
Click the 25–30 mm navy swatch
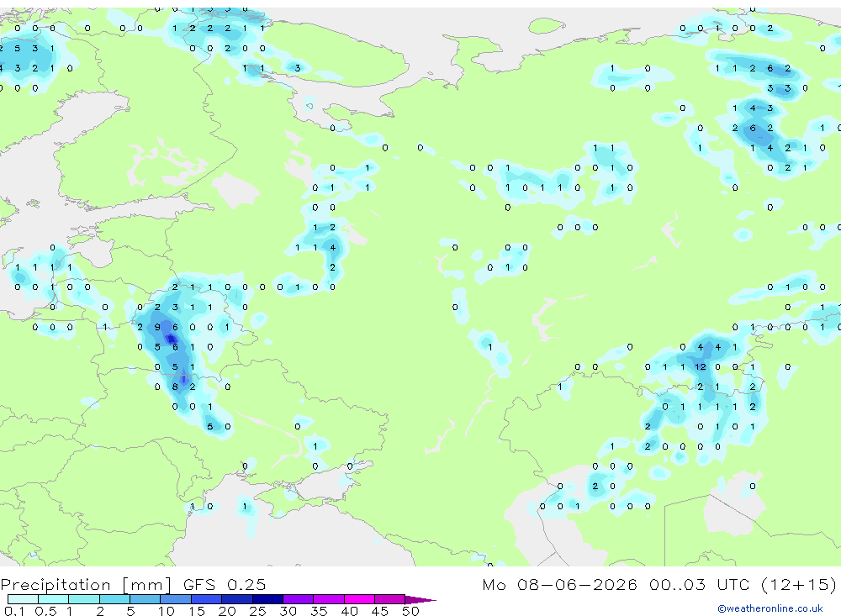point(267,599)
